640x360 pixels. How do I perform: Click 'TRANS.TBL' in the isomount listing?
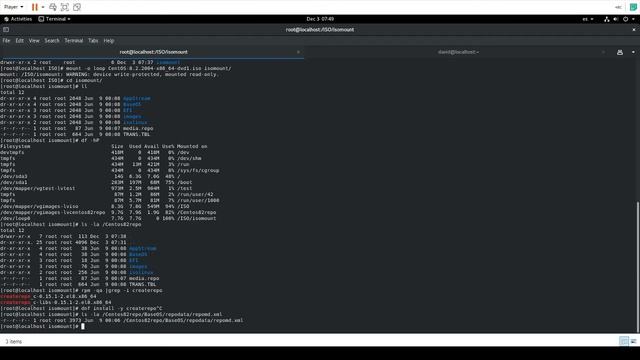[136, 134]
